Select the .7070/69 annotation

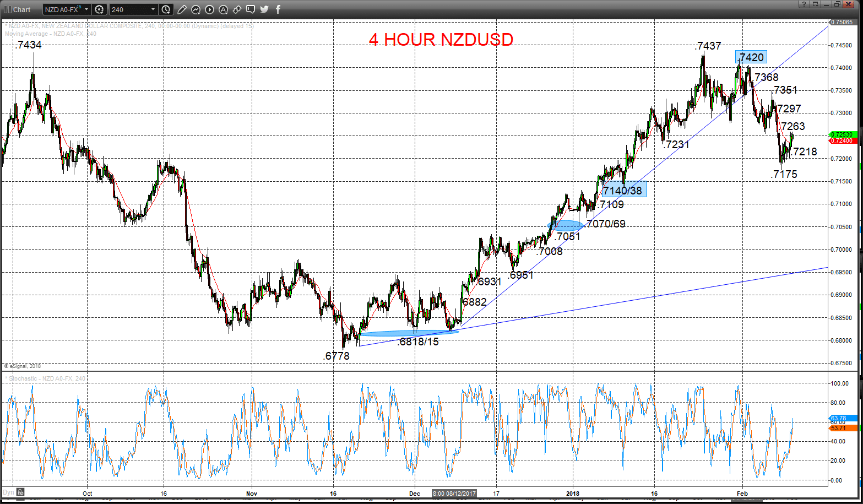point(605,224)
